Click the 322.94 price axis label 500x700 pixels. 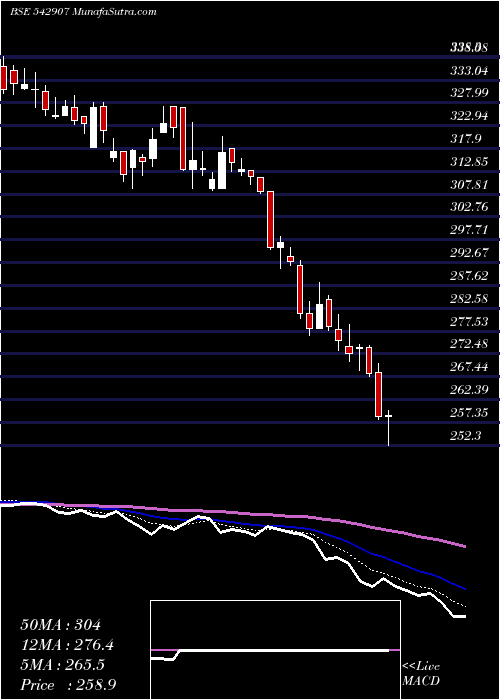(469, 116)
